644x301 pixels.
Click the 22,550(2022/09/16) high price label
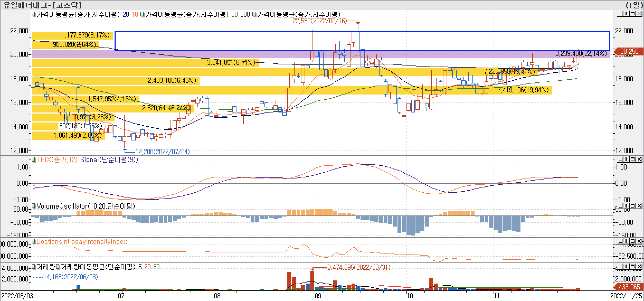pyautogui.click(x=320, y=21)
